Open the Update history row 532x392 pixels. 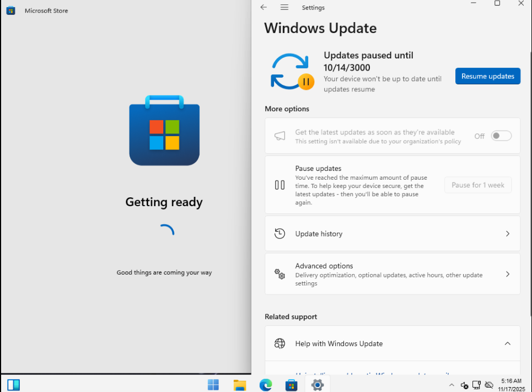[x=392, y=234]
